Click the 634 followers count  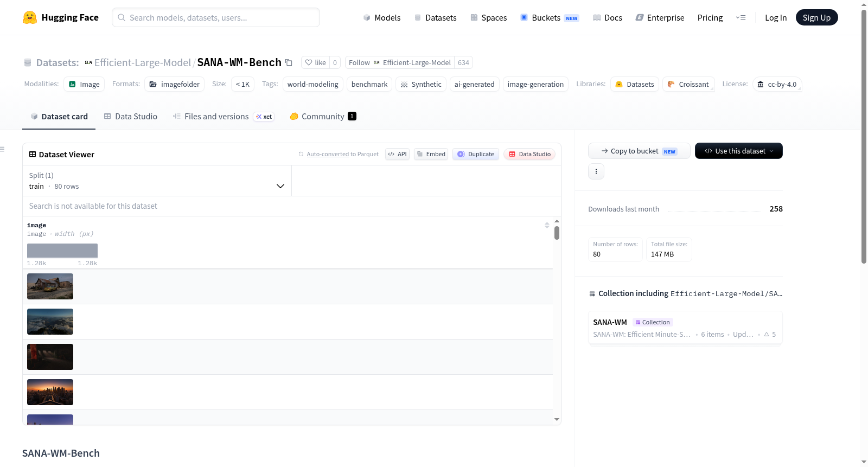click(x=463, y=62)
